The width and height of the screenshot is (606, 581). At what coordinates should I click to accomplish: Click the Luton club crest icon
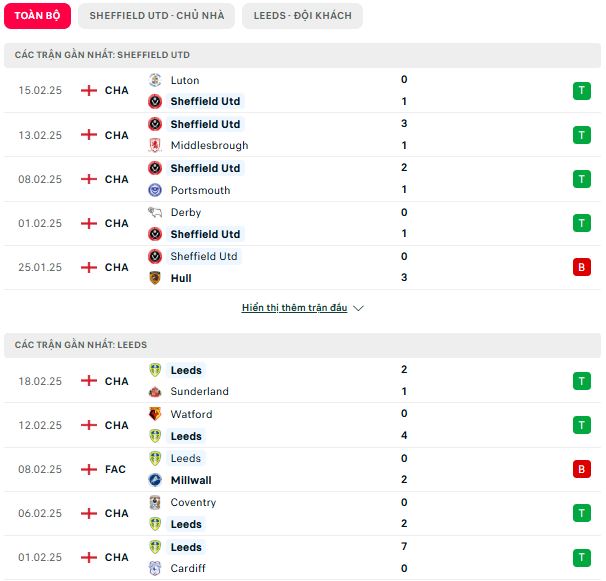point(155,80)
